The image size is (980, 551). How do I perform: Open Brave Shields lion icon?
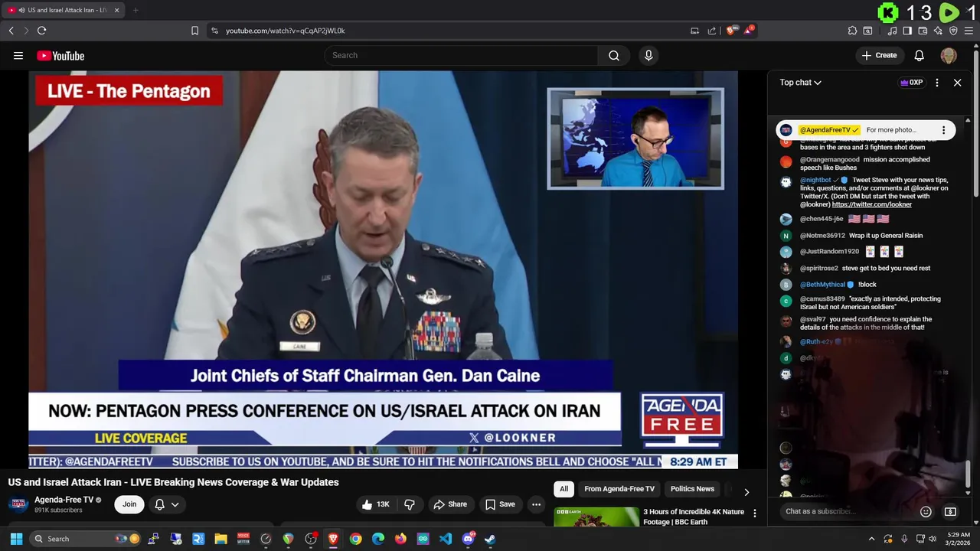731,31
